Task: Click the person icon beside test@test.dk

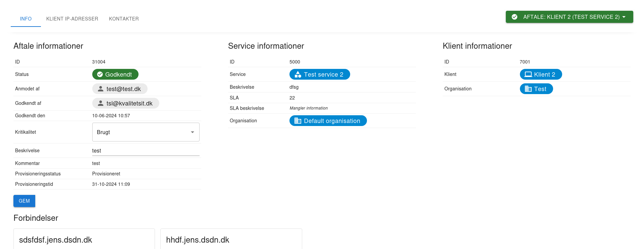Action: 100,89
